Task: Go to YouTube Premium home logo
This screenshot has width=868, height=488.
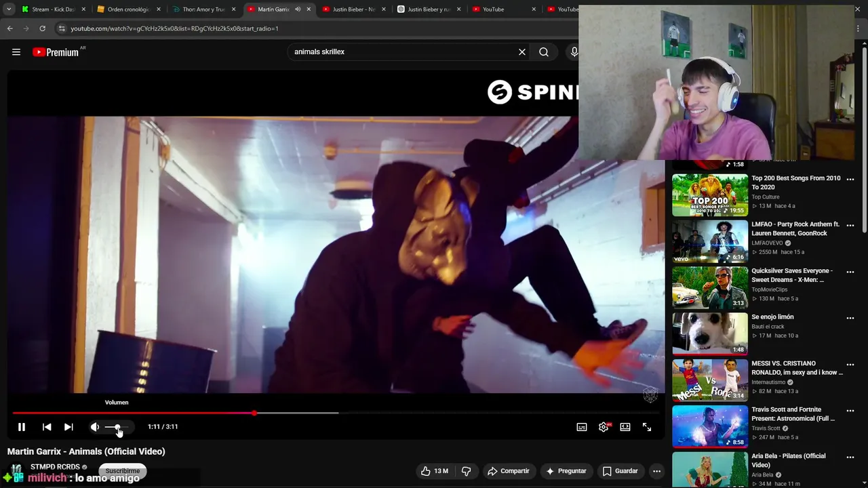Action: (x=56, y=52)
